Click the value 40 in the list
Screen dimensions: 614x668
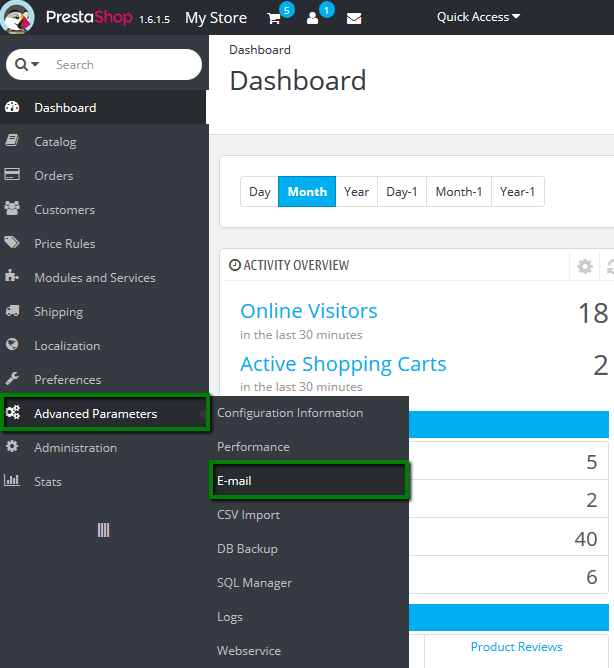click(586, 539)
